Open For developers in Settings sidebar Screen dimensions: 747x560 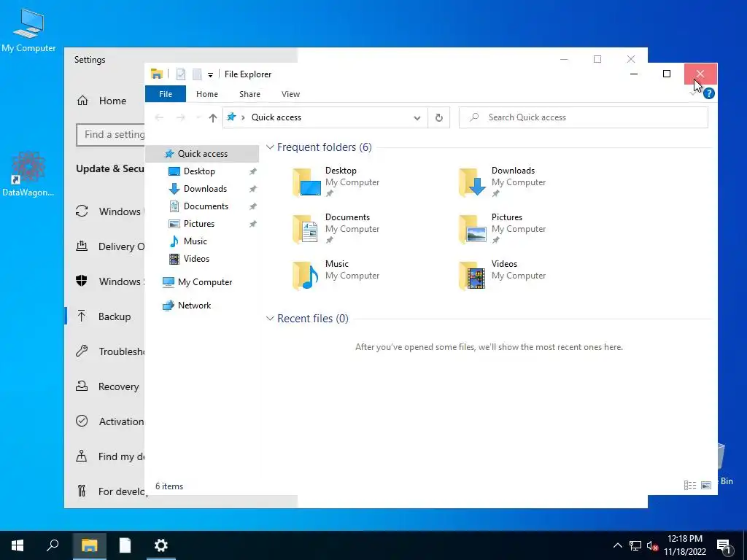109,491
